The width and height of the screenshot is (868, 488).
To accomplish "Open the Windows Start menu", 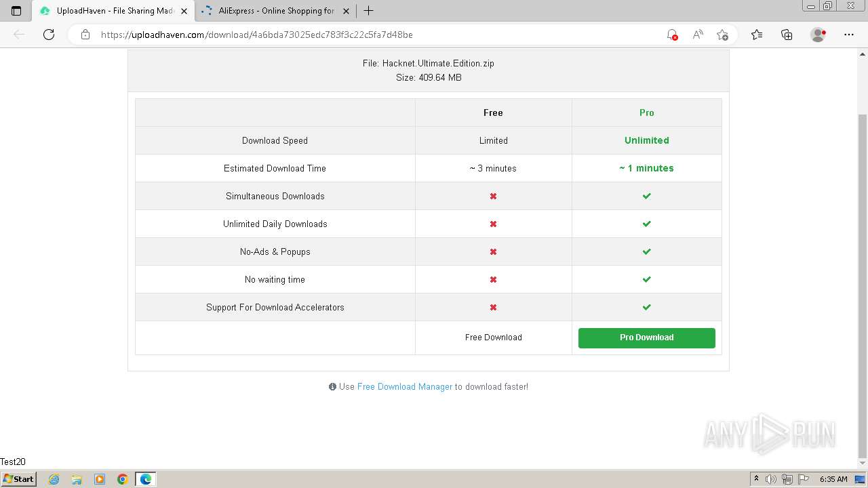I will point(19,479).
